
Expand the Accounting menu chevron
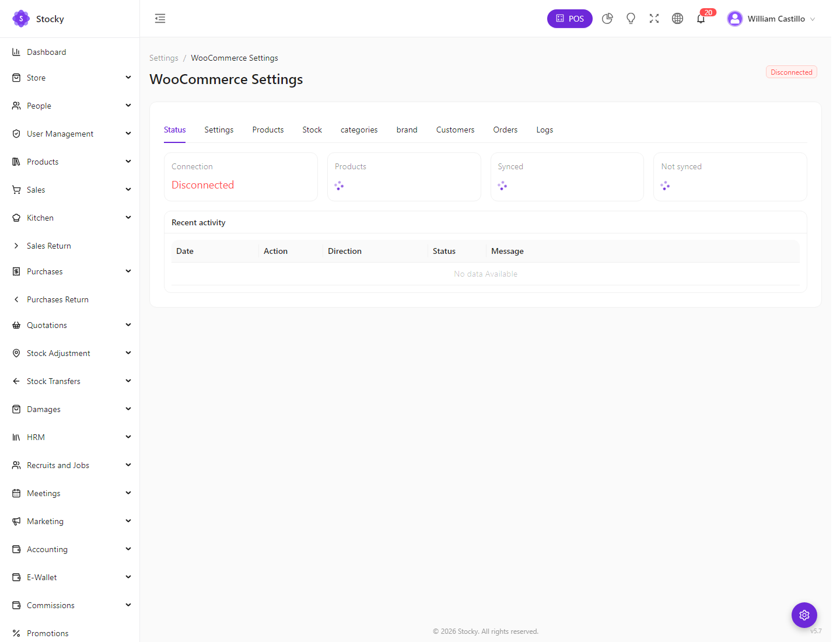[128, 549]
